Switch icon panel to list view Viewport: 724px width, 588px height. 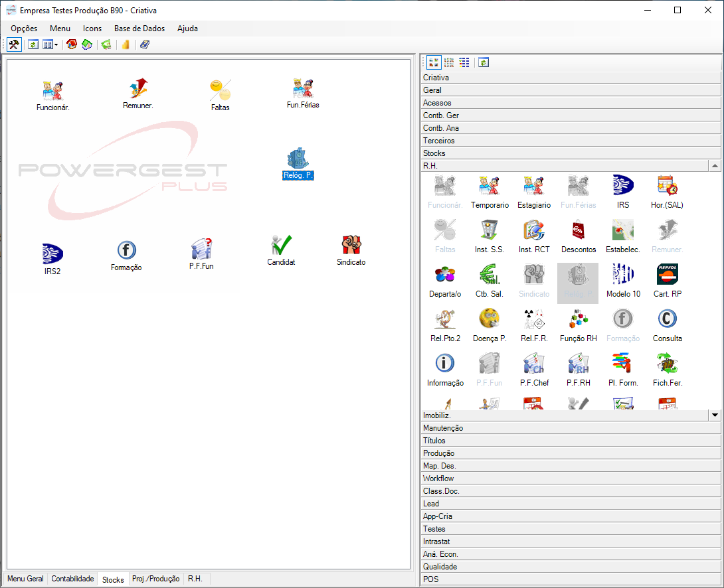(x=464, y=62)
